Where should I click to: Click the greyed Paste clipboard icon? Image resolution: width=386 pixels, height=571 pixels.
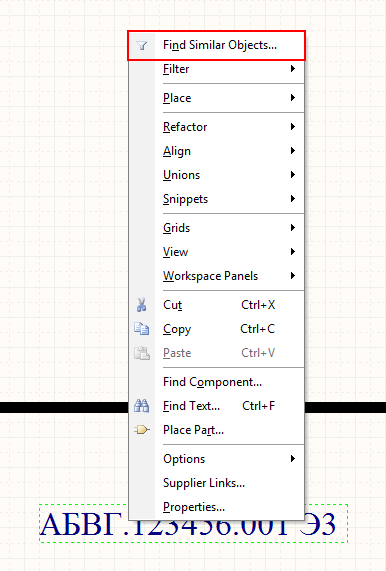coord(142,353)
